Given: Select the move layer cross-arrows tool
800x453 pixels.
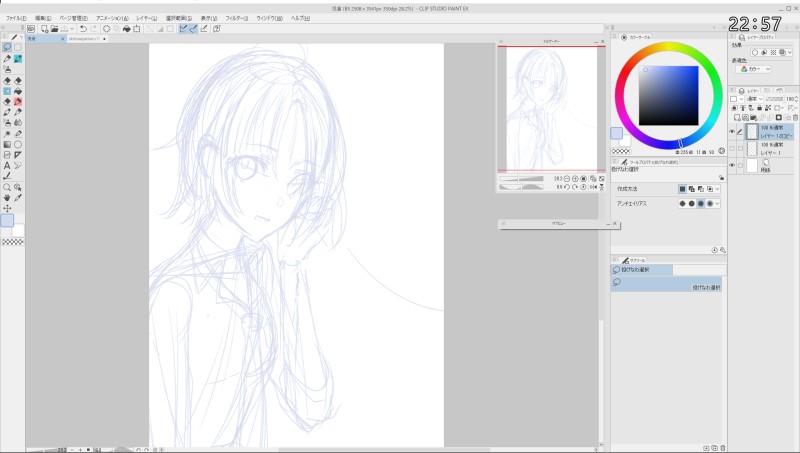Looking at the screenshot, I should [x=7, y=209].
